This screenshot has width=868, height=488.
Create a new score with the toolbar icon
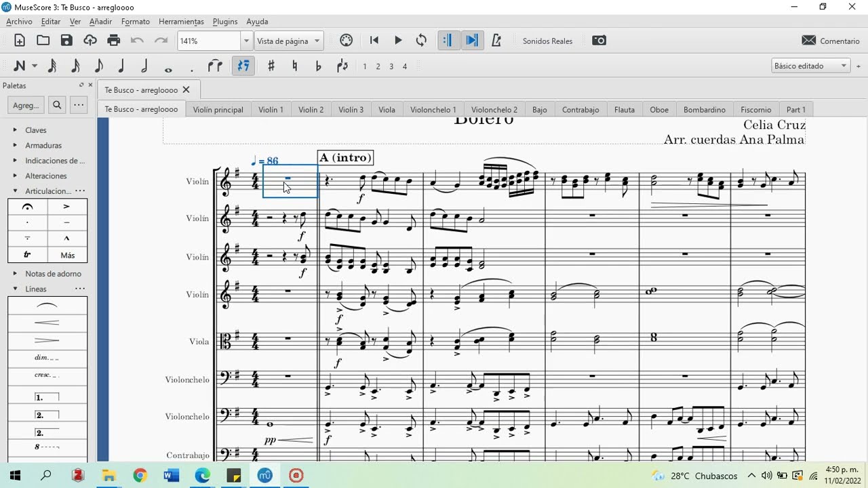click(x=20, y=41)
